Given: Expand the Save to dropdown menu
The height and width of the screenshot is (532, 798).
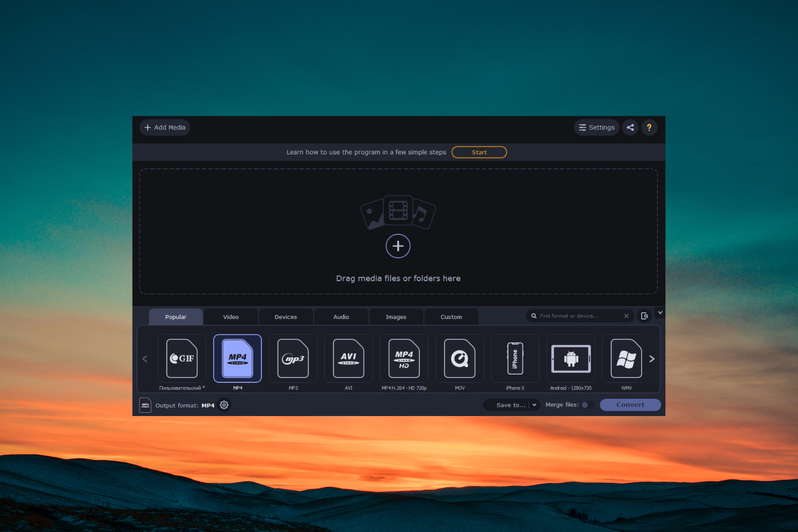Looking at the screenshot, I should pyautogui.click(x=532, y=404).
